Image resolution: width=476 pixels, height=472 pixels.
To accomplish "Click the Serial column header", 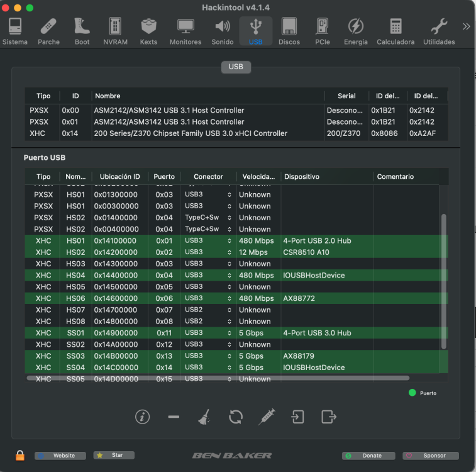I will pos(346,96).
